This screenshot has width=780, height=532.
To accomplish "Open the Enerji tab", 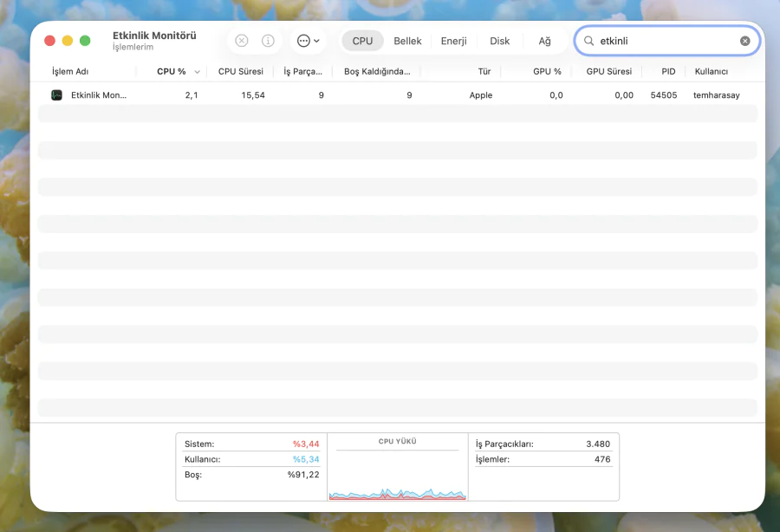I will [x=452, y=40].
